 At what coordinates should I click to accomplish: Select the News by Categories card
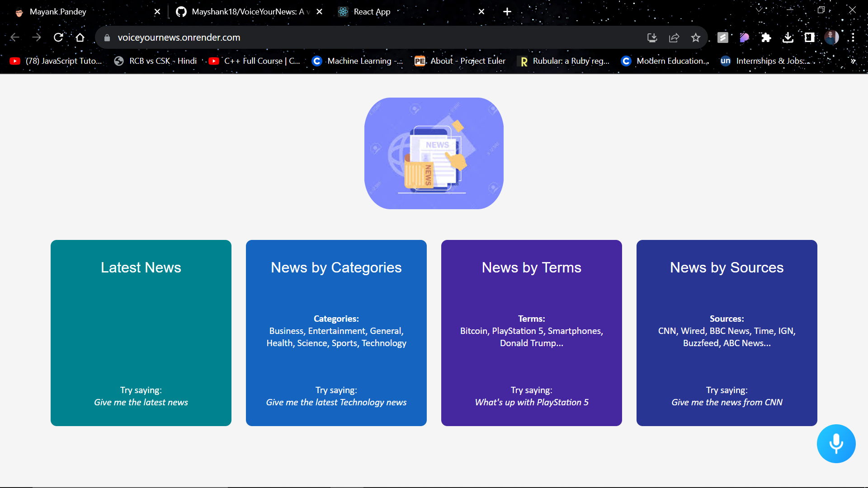click(x=336, y=333)
